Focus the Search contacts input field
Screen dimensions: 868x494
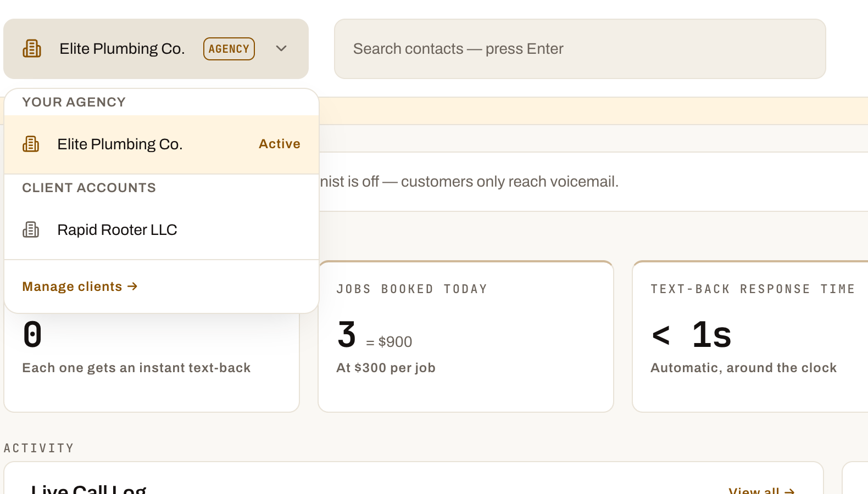pos(580,49)
